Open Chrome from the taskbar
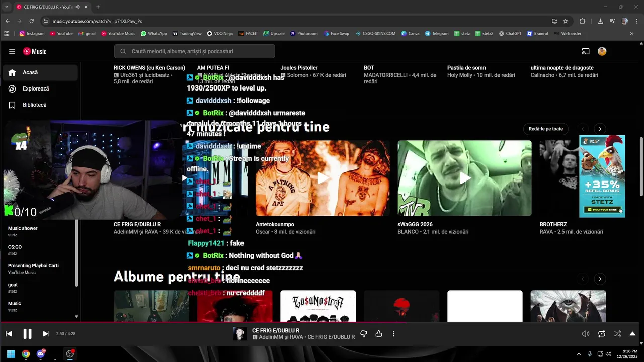 [x=26, y=354]
